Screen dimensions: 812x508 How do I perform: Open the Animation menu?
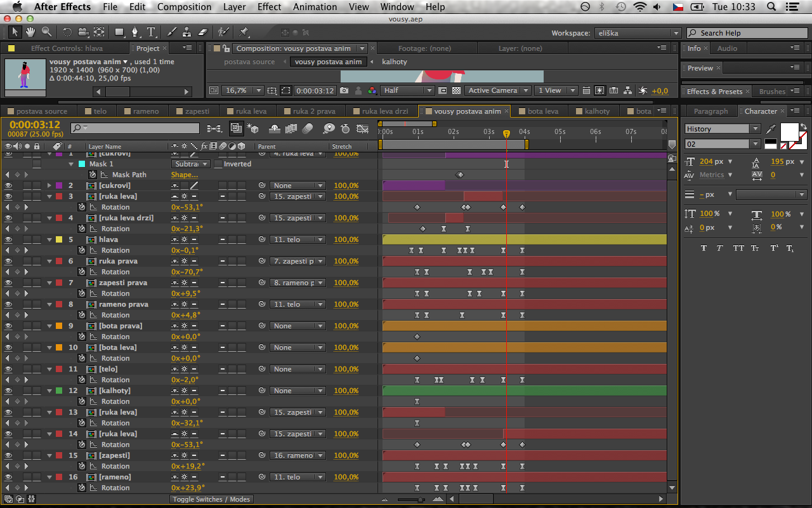pos(315,7)
